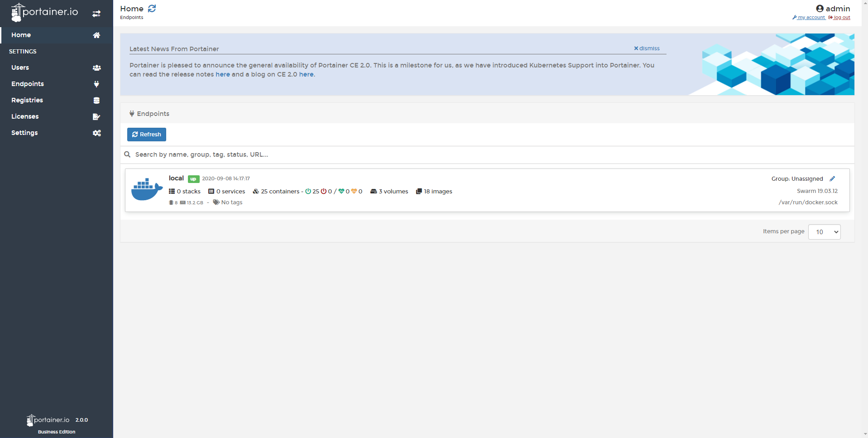This screenshot has width=868, height=438.
Task: Open the my account link
Action: pyautogui.click(x=811, y=18)
